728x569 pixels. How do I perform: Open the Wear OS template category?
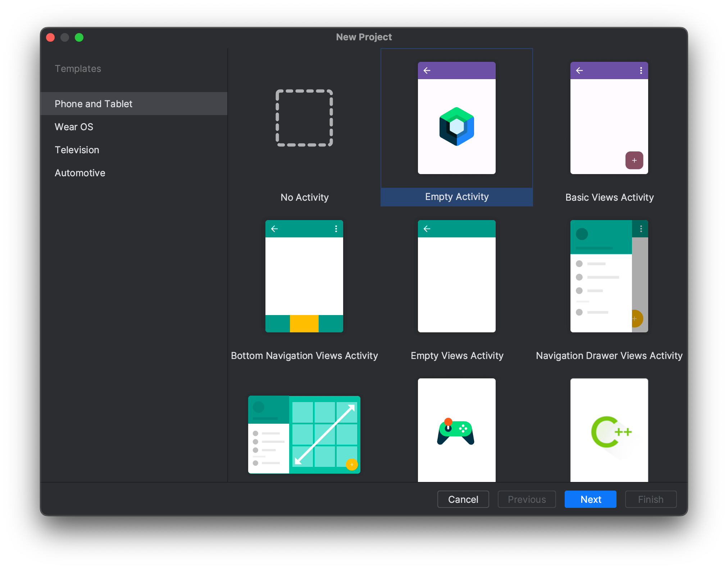[x=74, y=127]
